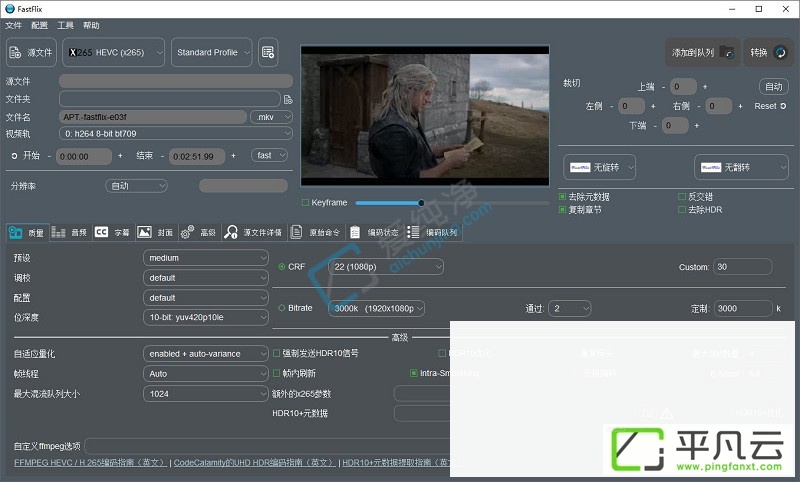Click the 添加到队列 add to queue button
The width and height of the screenshot is (800, 482).
coord(703,53)
